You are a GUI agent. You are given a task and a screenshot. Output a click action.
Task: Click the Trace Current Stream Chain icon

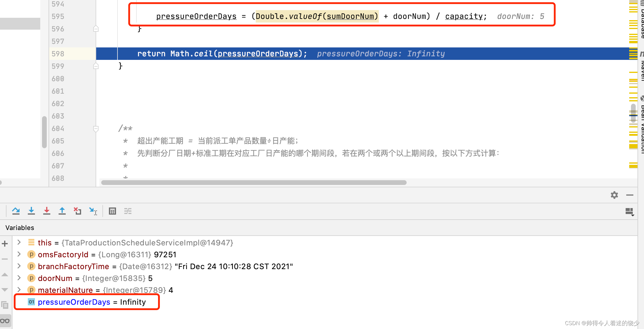point(128,211)
